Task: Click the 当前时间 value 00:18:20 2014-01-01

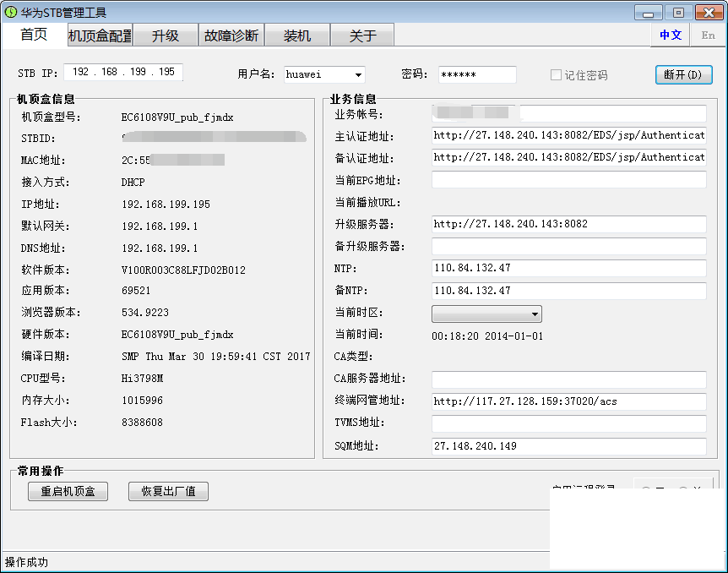Action: (x=487, y=336)
